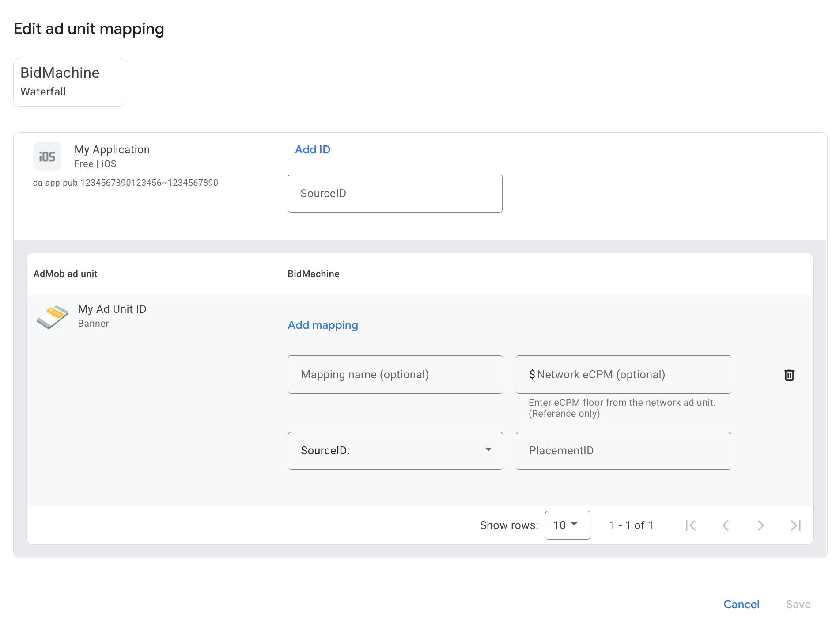
Task: Click the My Ad Unit ID name
Action: coord(112,309)
